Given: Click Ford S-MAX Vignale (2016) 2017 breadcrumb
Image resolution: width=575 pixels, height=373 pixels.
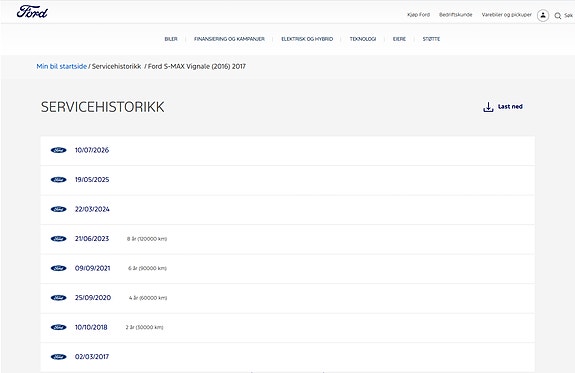Looking at the screenshot, I should pyautogui.click(x=197, y=66).
